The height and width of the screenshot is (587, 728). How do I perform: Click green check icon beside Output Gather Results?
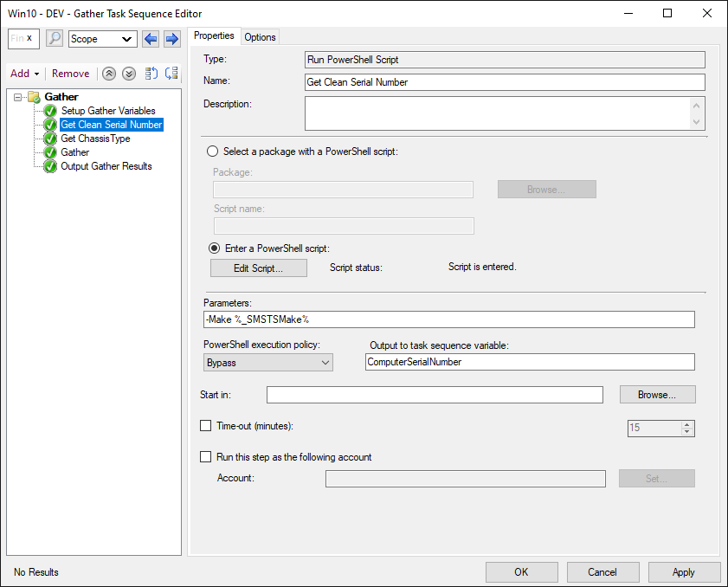pos(50,166)
